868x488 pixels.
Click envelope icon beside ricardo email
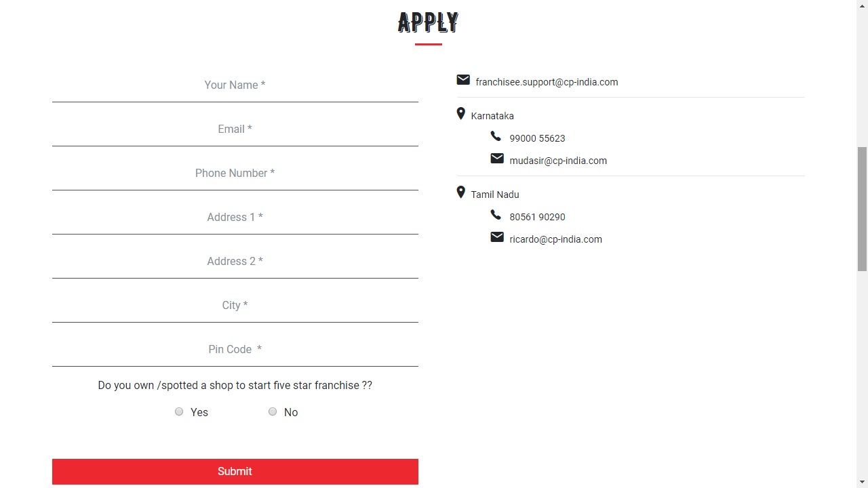click(497, 237)
